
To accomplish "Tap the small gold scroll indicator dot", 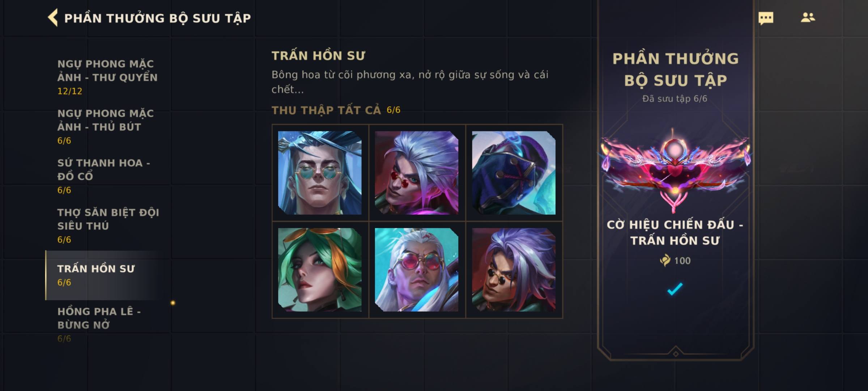I will tap(173, 303).
